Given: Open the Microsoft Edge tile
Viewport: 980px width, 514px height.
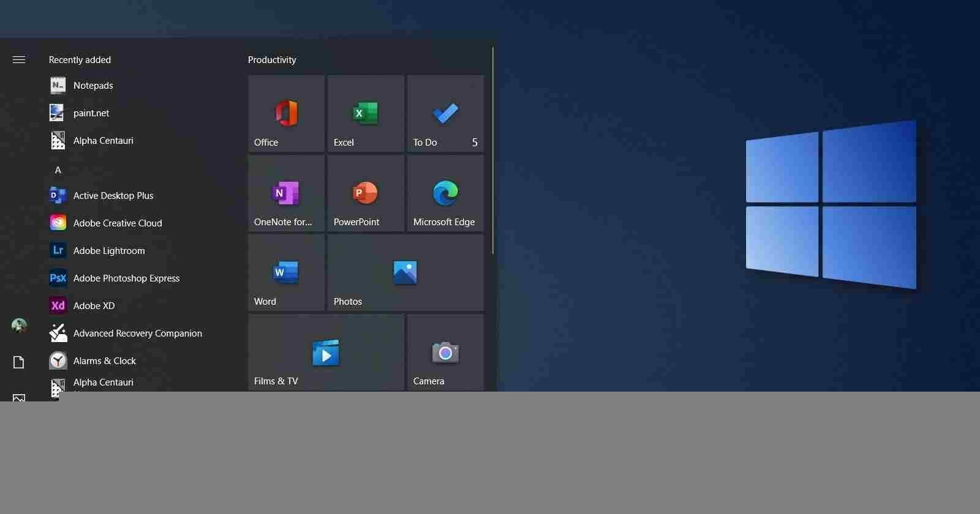Looking at the screenshot, I should tap(445, 193).
